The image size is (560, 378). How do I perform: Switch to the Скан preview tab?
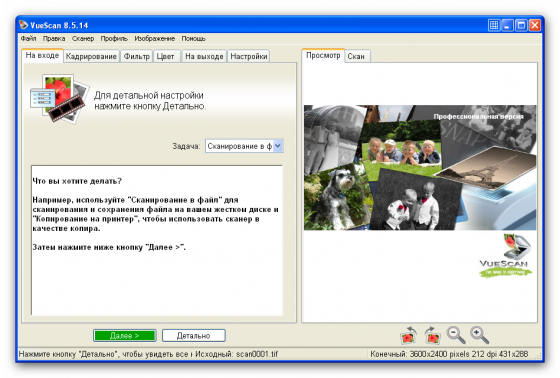pyautogui.click(x=356, y=56)
